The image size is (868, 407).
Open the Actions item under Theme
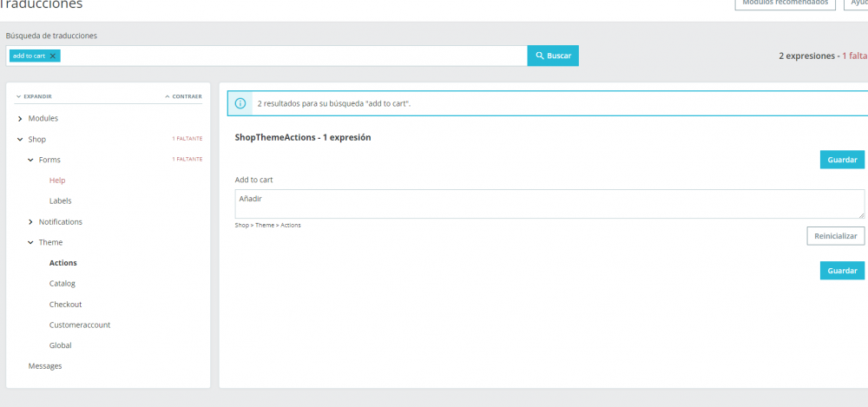(x=63, y=263)
